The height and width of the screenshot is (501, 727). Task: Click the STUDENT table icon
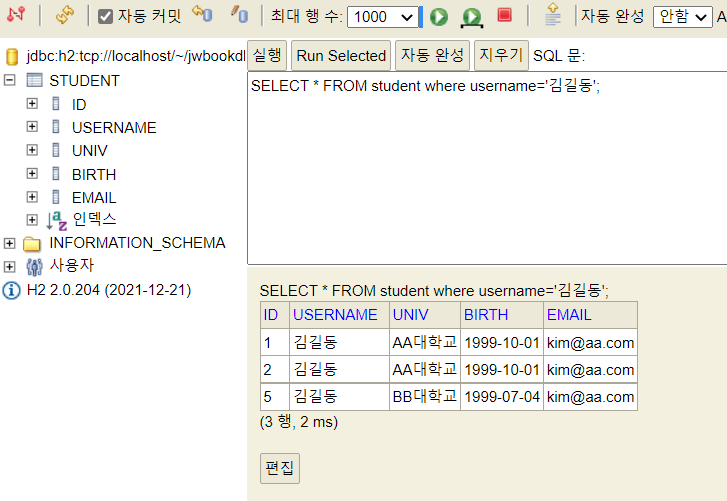[x=34, y=80]
